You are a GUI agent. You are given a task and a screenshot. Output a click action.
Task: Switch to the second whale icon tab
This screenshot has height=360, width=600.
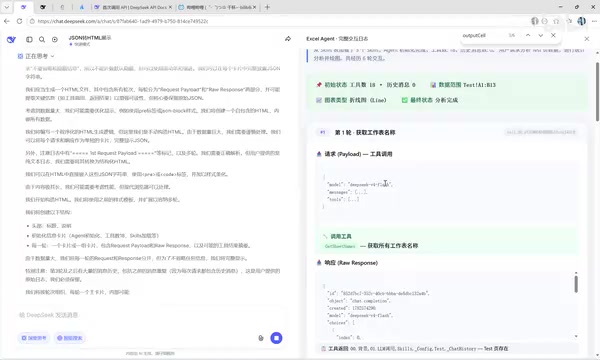click(x=43, y=7)
